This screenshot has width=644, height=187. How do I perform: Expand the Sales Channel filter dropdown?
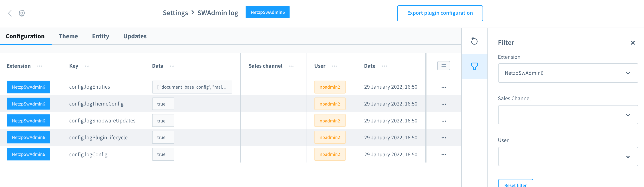[x=568, y=115]
